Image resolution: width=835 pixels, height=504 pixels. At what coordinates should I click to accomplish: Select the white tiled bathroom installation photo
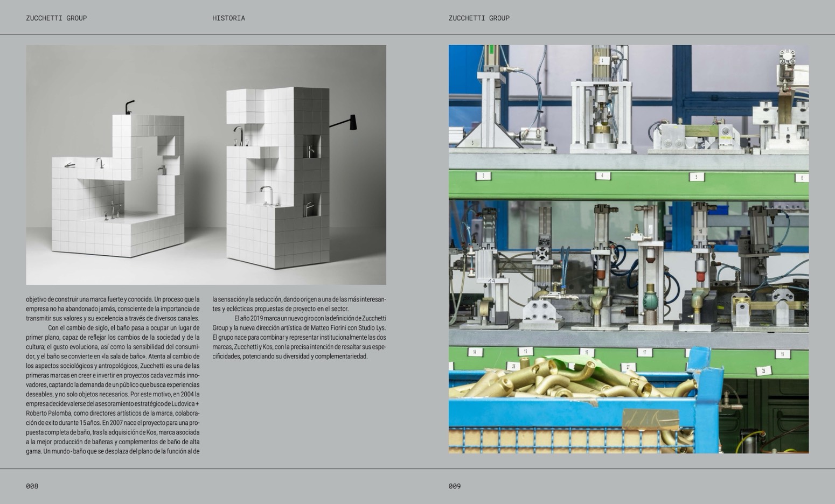[206, 165]
